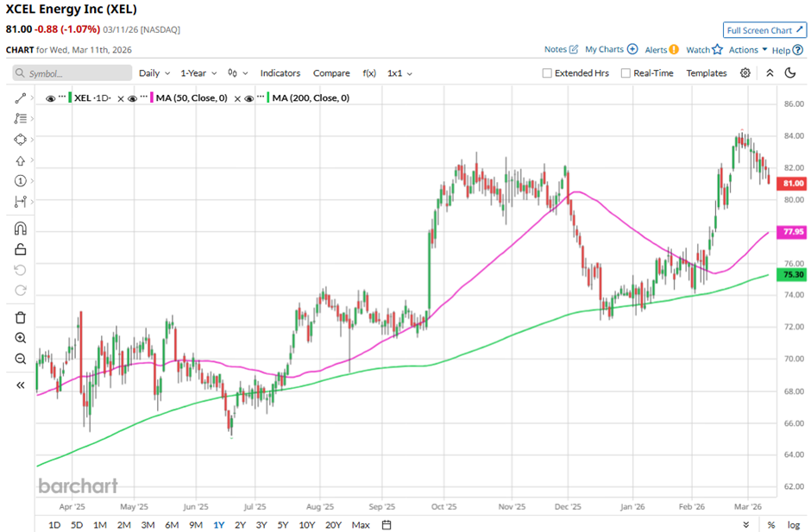The height and width of the screenshot is (532, 811).
Task: Switch to dark mode moon icon
Action: 789,73
